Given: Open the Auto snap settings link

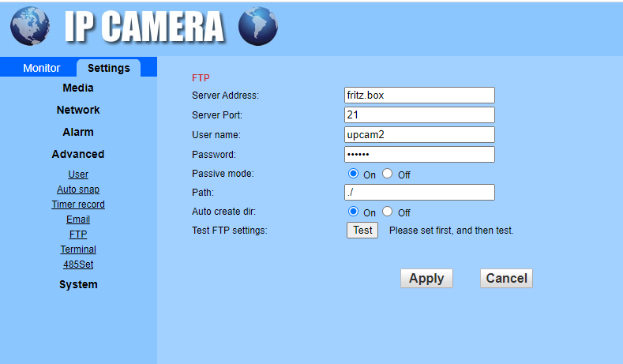Looking at the screenshot, I should (78, 190).
